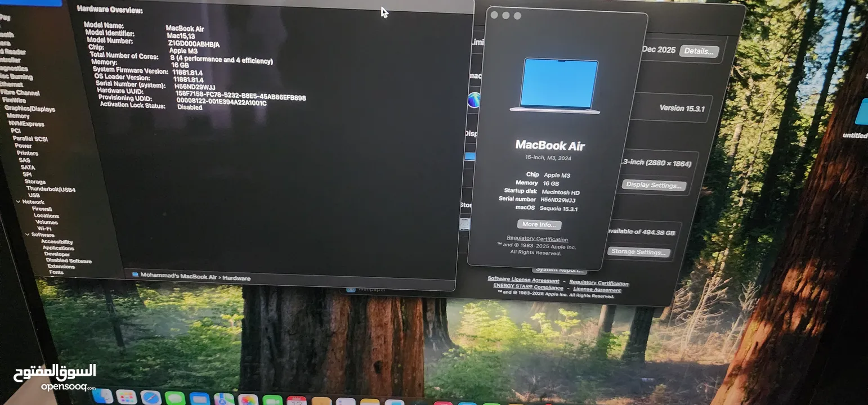
Task: Select Thunderbolt/USB4 in the sidebar
Action: [x=51, y=189]
